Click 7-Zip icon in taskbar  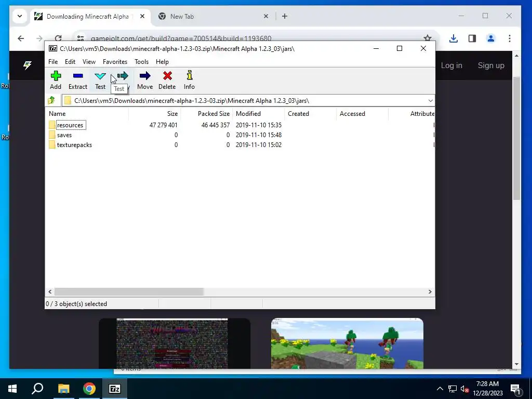point(115,389)
